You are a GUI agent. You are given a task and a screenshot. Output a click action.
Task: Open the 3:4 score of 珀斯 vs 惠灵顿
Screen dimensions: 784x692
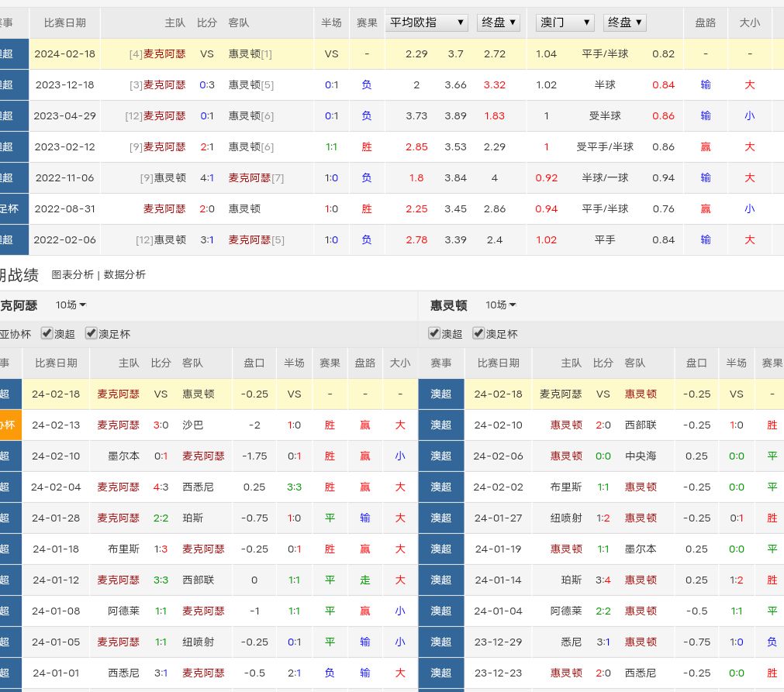pyautogui.click(x=603, y=580)
